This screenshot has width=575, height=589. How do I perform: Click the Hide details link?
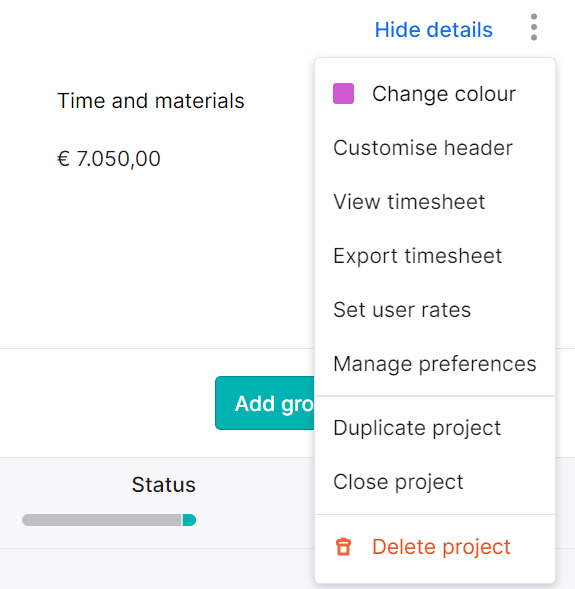tap(433, 30)
